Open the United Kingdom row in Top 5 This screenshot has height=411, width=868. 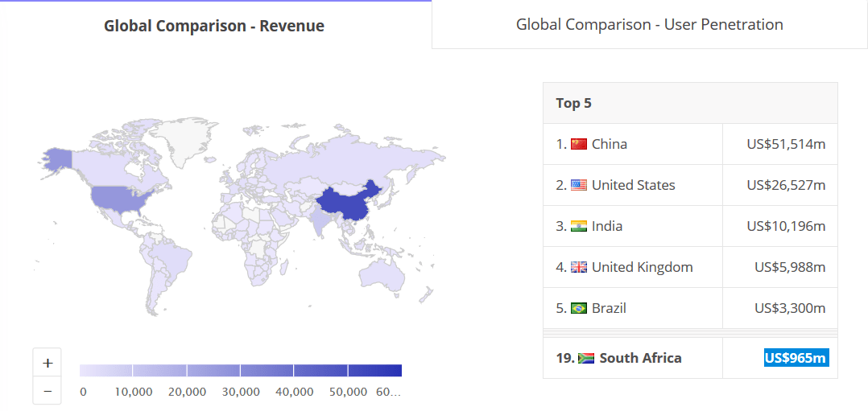[690, 267]
